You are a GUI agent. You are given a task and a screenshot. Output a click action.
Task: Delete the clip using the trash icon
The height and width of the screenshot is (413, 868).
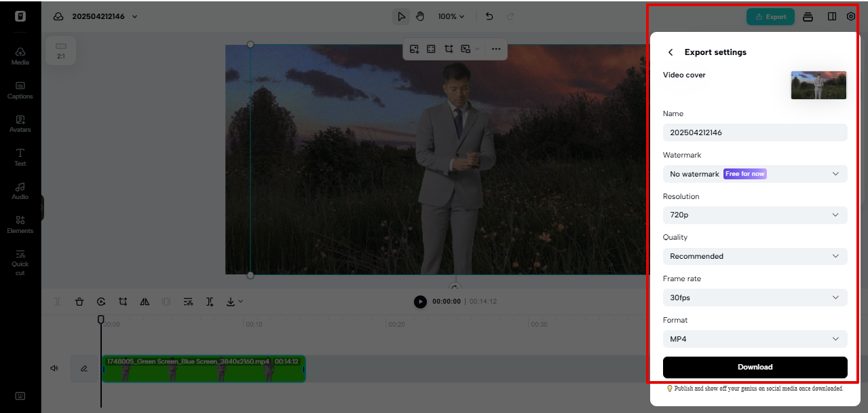click(79, 301)
